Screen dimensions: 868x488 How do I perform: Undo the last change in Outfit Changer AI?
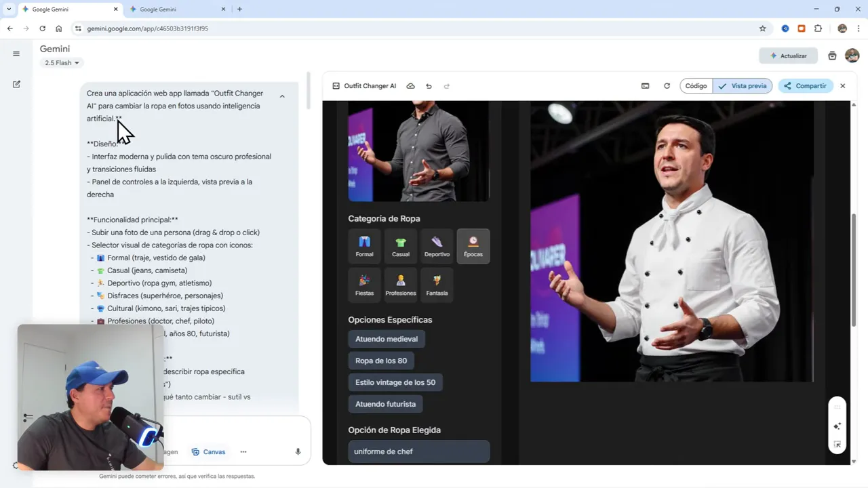[429, 86]
